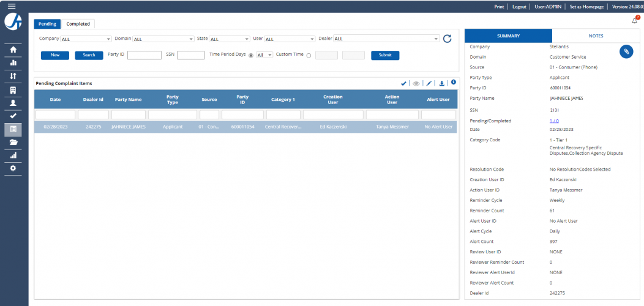Screen dimensions: 644x306
Task: Open the person icon in sidebar
Action: 13,103
